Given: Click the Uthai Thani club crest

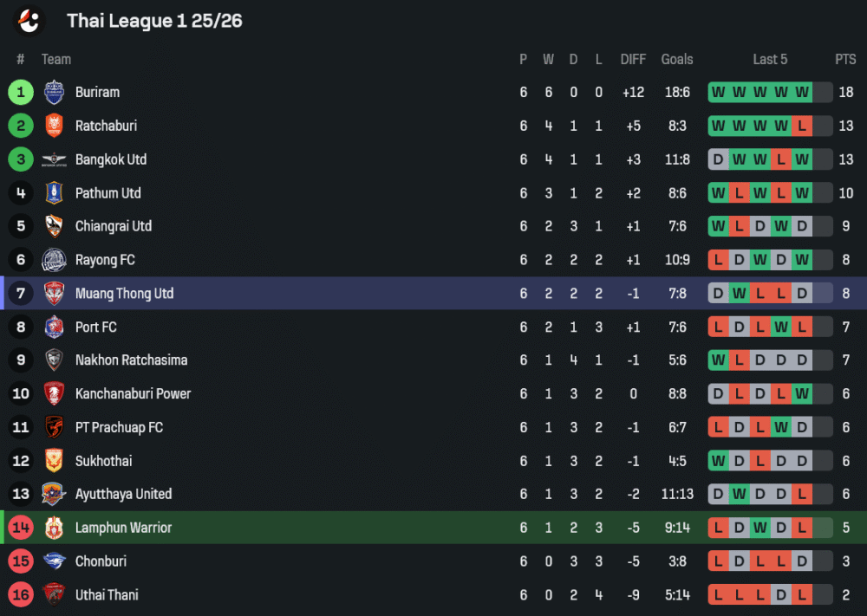Looking at the screenshot, I should (x=54, y=595).
